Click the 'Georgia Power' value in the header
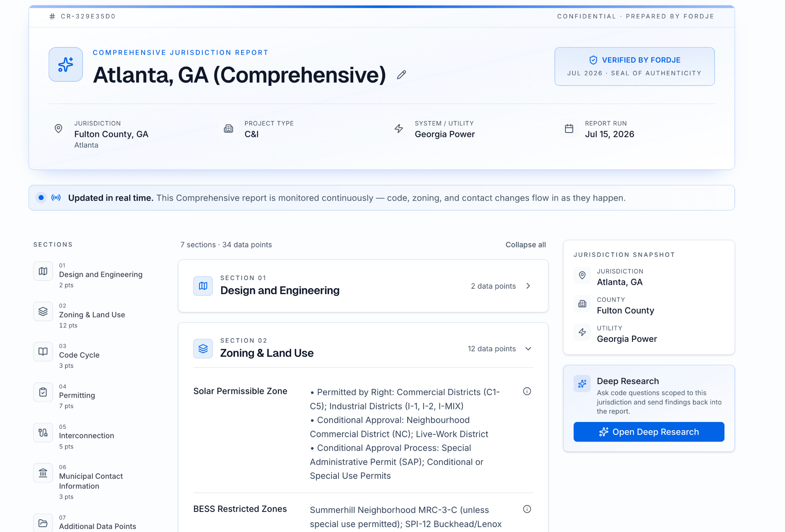 [445, 134]
